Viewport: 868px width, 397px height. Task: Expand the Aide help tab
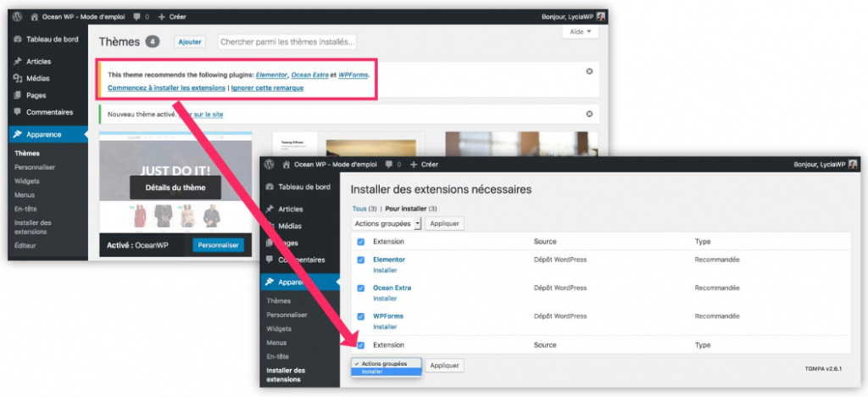point(581,31)
